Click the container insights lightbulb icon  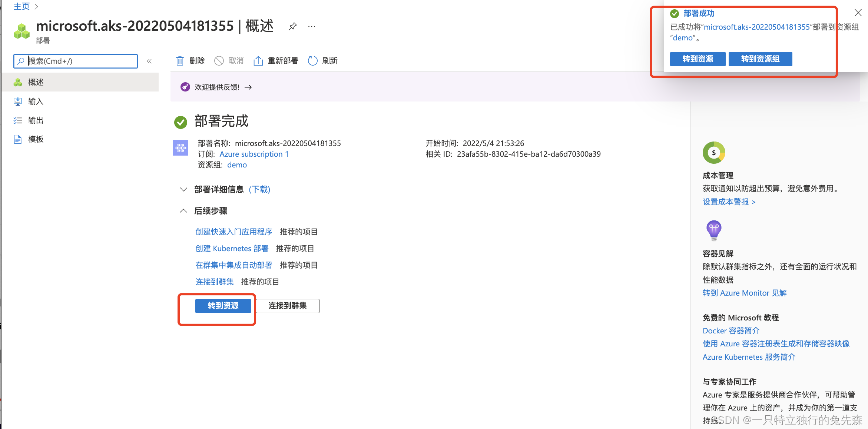tap(714, 230)
